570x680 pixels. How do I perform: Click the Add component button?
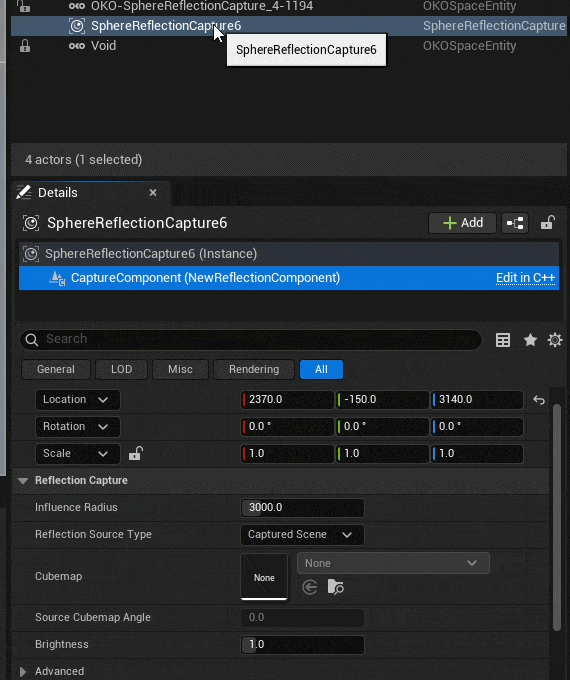[462, 223]
